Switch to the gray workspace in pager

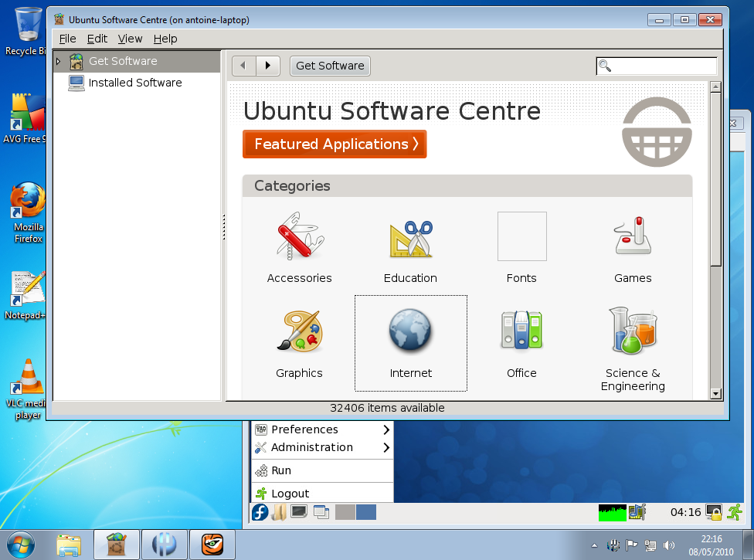pos(345,512)
